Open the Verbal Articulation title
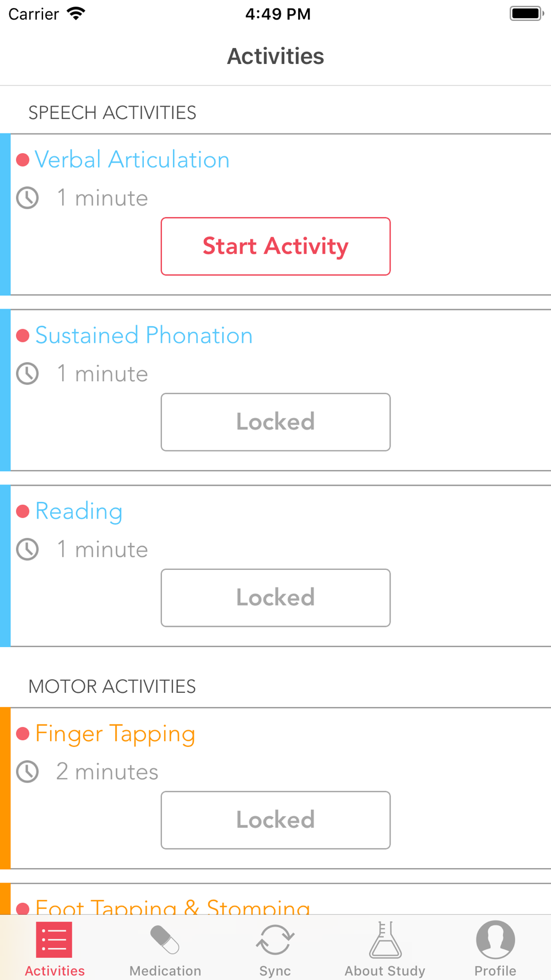This screenshot has height=980, width=551. click(x=132, y=160)
